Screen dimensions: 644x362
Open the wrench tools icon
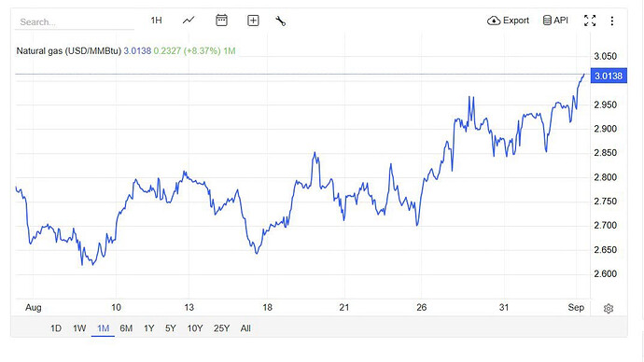(x=281, y=21)
